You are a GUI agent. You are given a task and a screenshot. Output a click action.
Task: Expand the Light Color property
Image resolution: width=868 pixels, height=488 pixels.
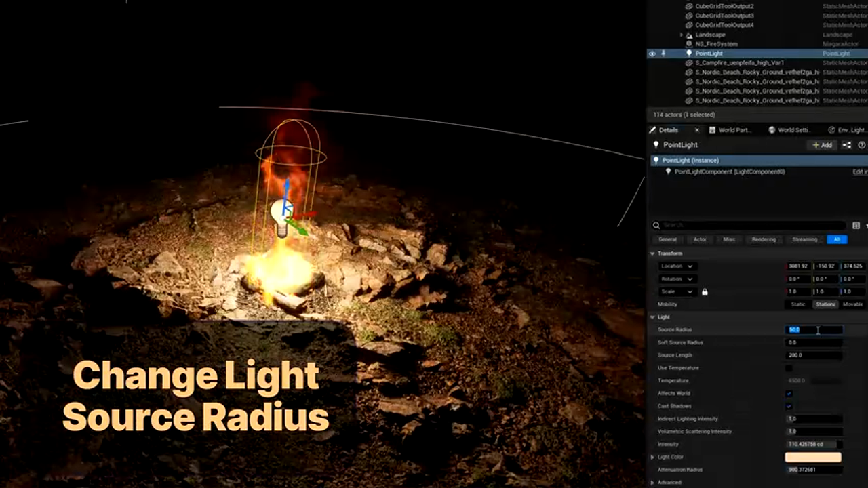coord(653,457)
